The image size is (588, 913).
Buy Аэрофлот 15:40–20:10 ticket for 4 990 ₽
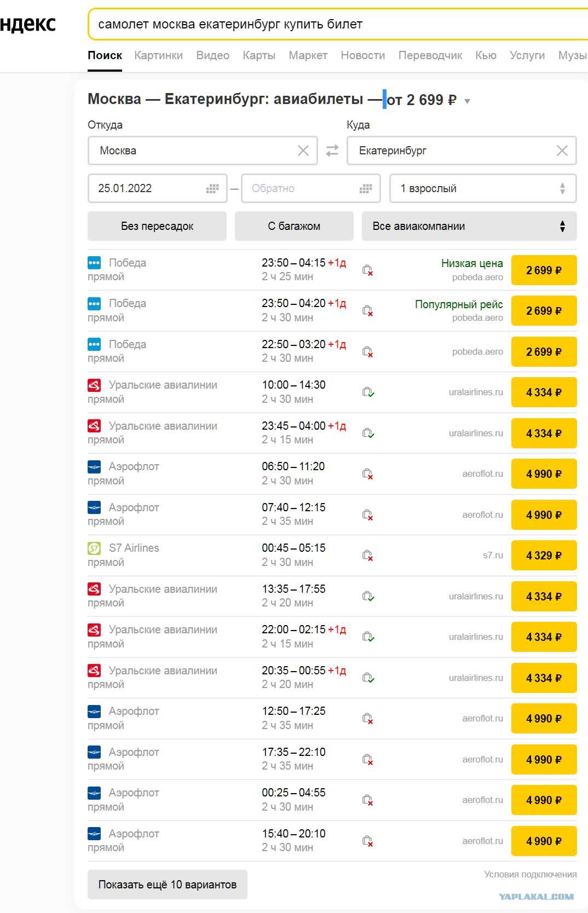tap(544, 841)
